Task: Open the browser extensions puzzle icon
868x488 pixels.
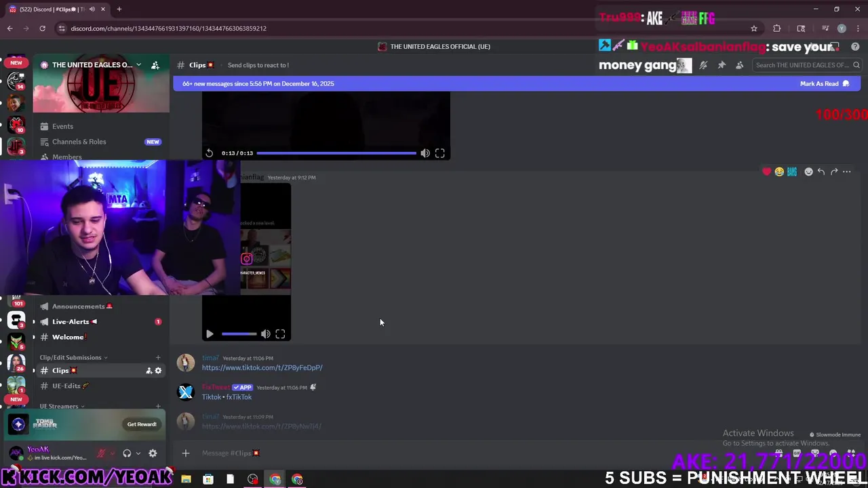Action: pyautogui.click(x=776, y=28)
